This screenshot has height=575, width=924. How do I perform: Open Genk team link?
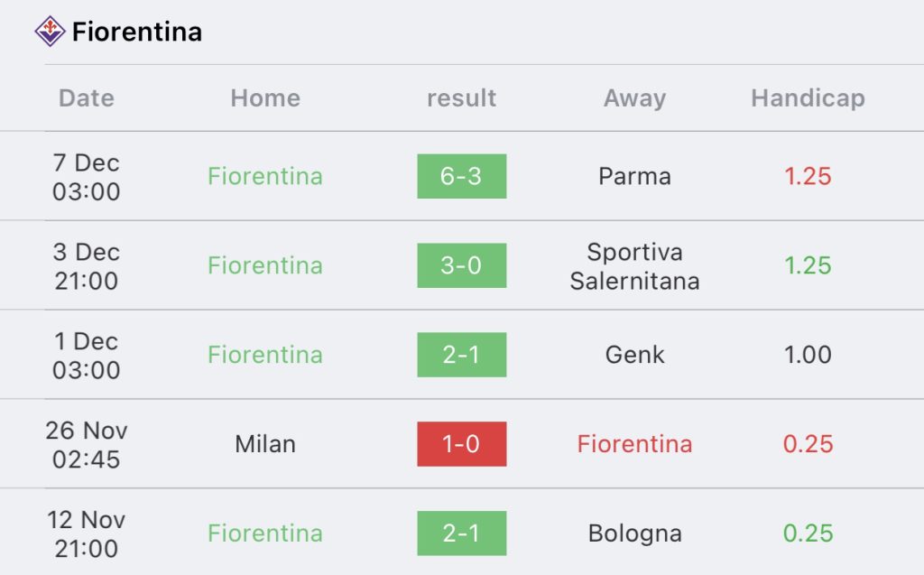tap(634, 355)
